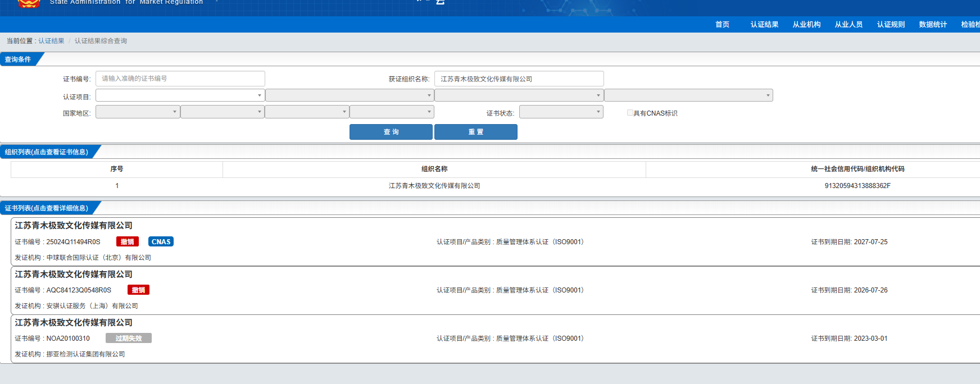Open the 从业人员 navigation menu
The width and height of the screenshot is (980, 384).
click(x=849, y=24)
